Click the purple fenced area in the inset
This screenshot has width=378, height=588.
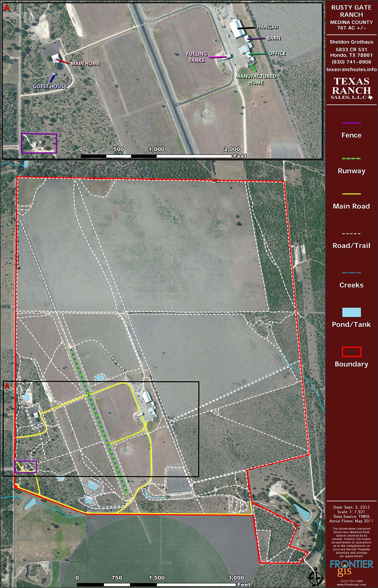39,143
